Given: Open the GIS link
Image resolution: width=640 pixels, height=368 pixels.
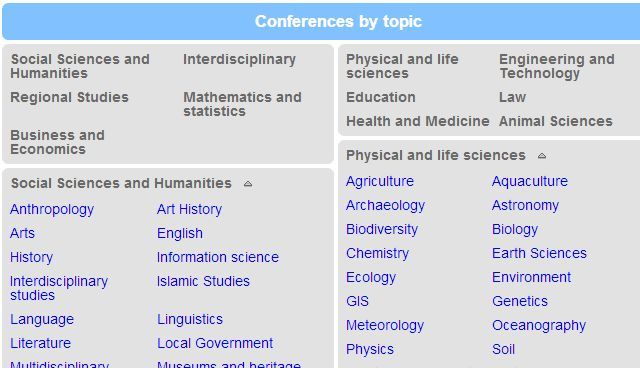Looking at the screenshot, I should (358, 301).
